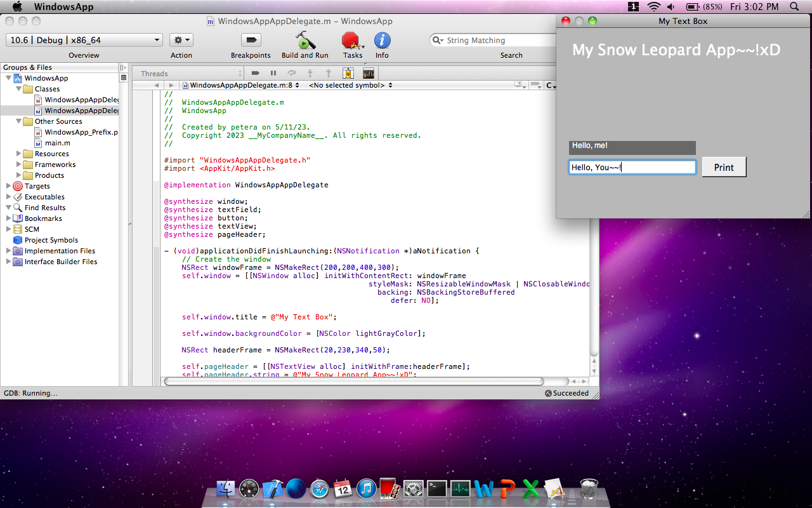Click the My Snow Leopard App header text
The height and width of the screenshot is (508, 812).
(676, 50)
